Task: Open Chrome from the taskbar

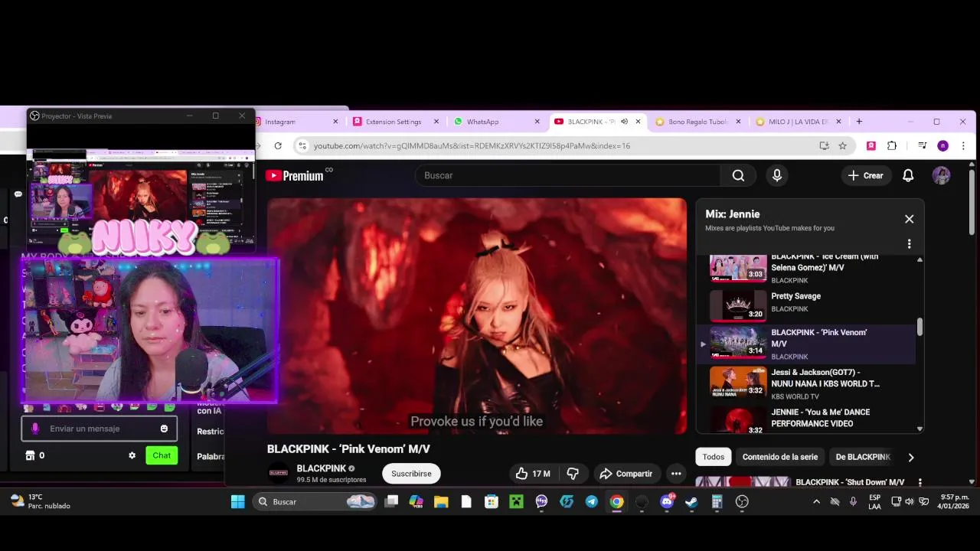Action: point(616,501)
